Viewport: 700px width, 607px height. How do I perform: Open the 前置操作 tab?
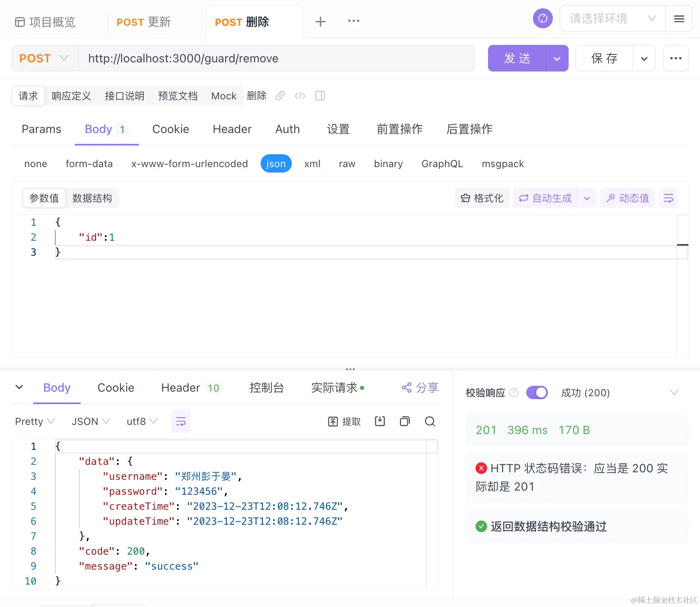point(399,129)
